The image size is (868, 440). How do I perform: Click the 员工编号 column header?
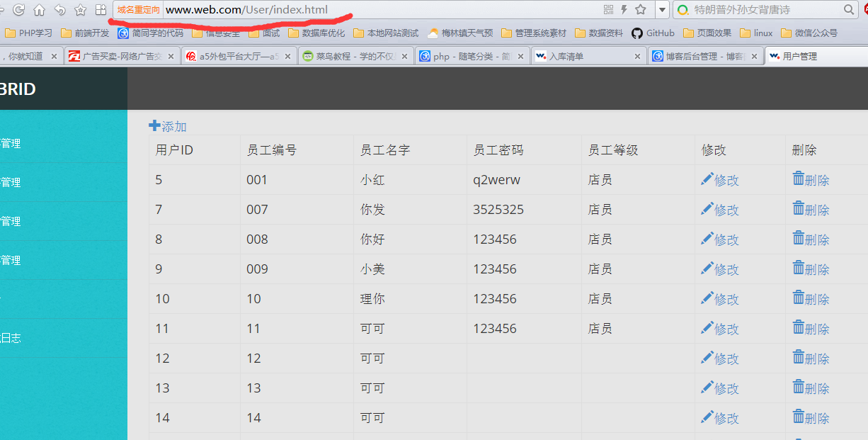click(x=271, y=150)
